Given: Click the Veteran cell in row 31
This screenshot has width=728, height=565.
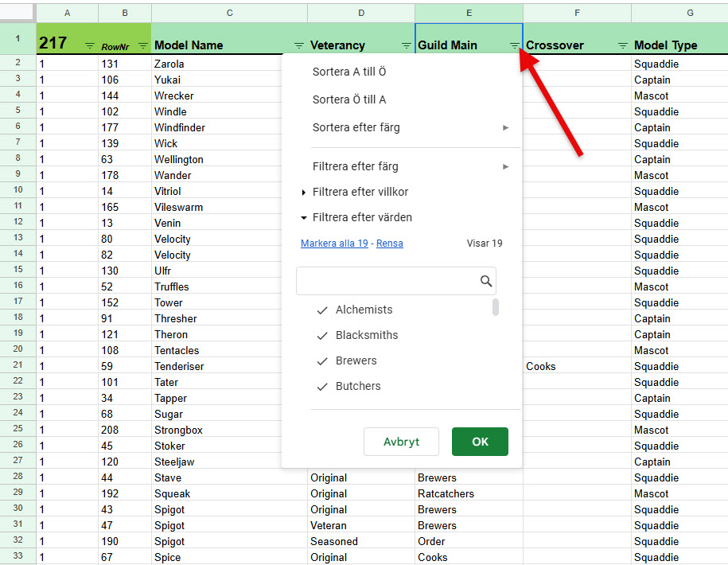Looking at the screenshot, I should [361, 525].
